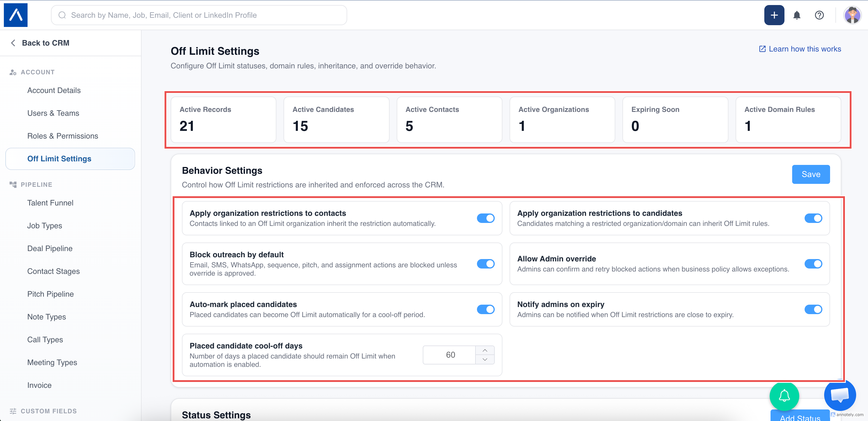Image resolution: width=868 pixels, height=421 pixels.
Task: Open Roles & Permissions
Action: click(63, 136)
